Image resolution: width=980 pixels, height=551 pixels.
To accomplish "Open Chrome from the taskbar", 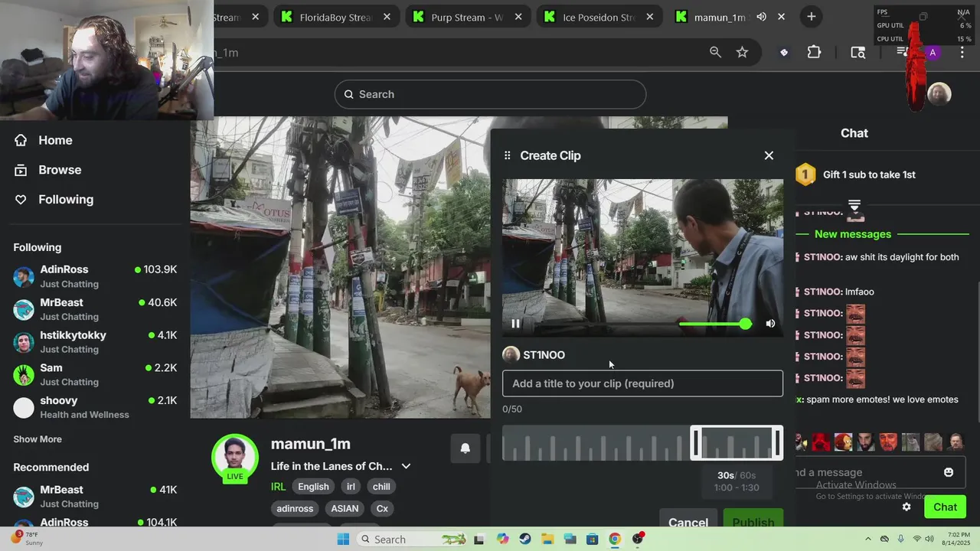I will point(615,540).
